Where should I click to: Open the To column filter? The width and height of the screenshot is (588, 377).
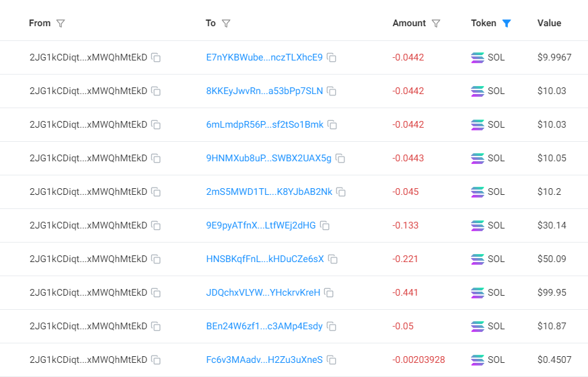[x=226, y=24]
